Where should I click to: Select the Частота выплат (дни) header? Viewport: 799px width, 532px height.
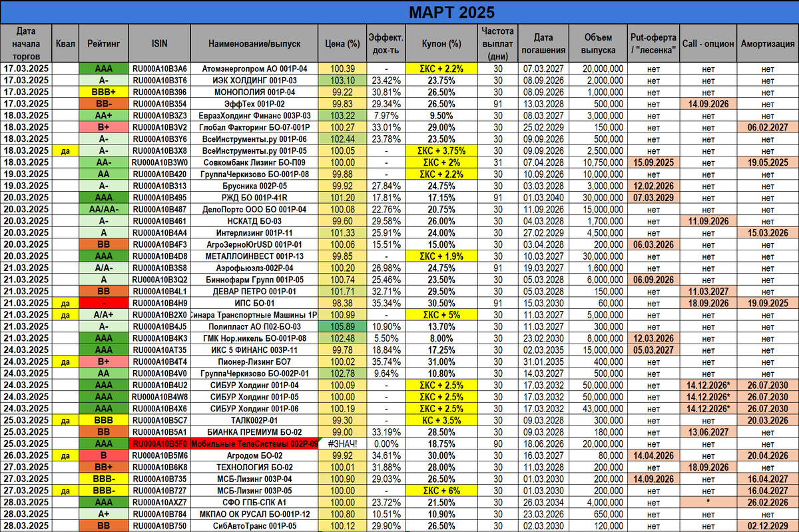(x=498, y=43)
